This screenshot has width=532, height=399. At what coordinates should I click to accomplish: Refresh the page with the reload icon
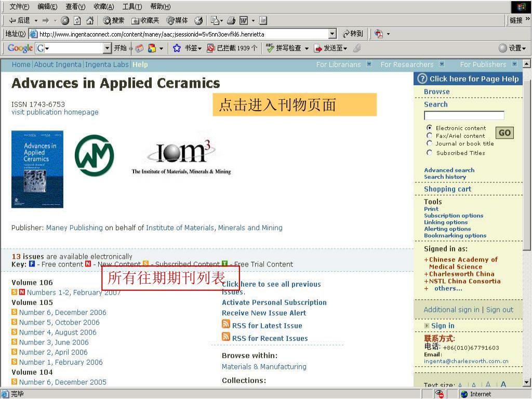[77, 21]
